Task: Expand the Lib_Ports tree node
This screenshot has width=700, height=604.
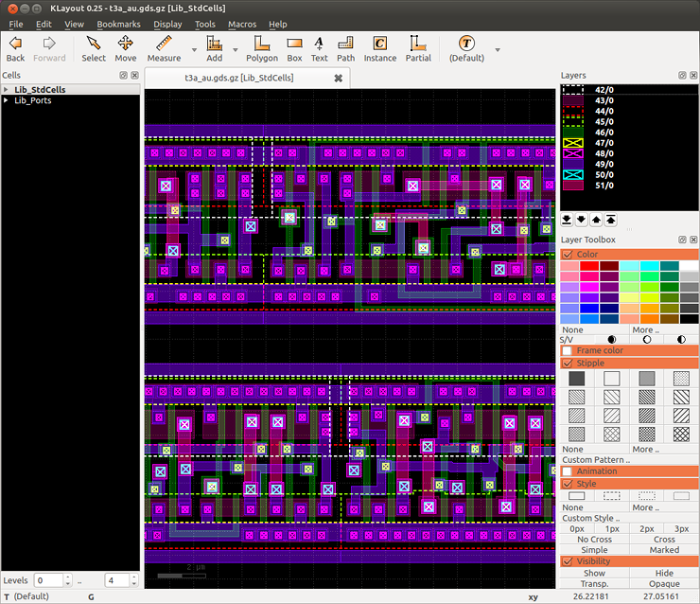Action: click(x=7, y=100)
